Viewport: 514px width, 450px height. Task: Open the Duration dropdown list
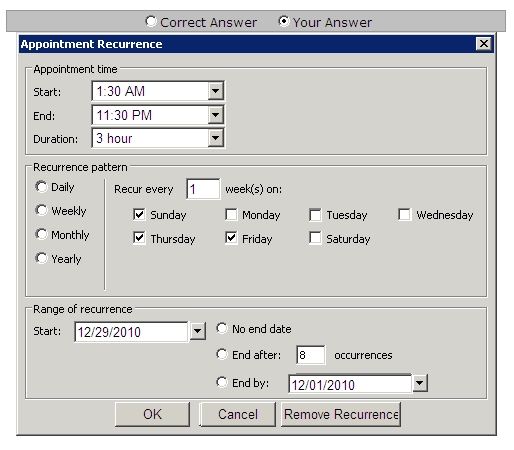pyautogui.click(x=216, y=138)
